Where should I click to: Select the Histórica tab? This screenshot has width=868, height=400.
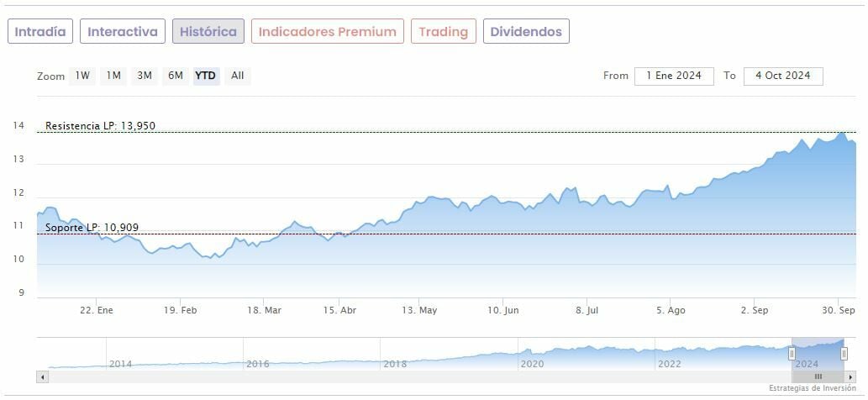(208, 32)
